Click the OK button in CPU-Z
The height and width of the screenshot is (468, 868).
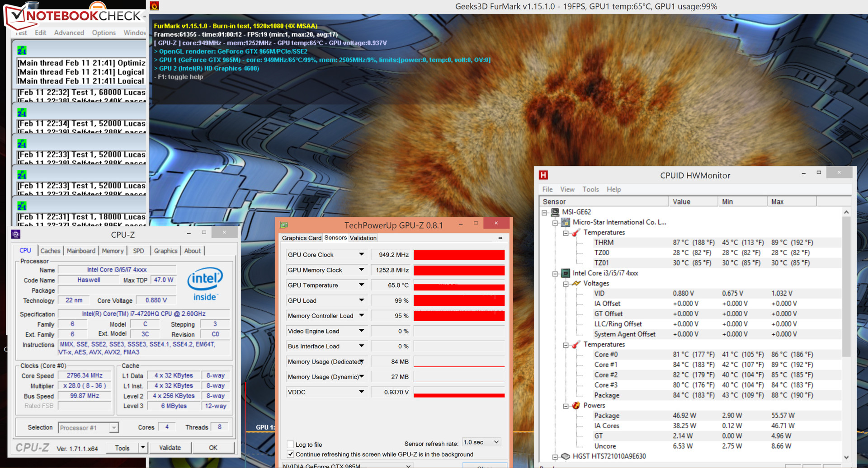point(213,448)
